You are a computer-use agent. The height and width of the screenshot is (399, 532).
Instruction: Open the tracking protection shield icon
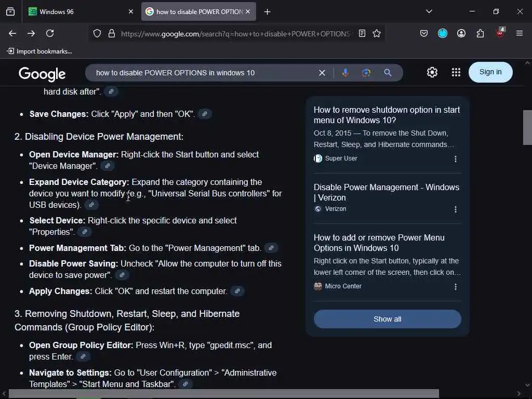tap(97, 33)
